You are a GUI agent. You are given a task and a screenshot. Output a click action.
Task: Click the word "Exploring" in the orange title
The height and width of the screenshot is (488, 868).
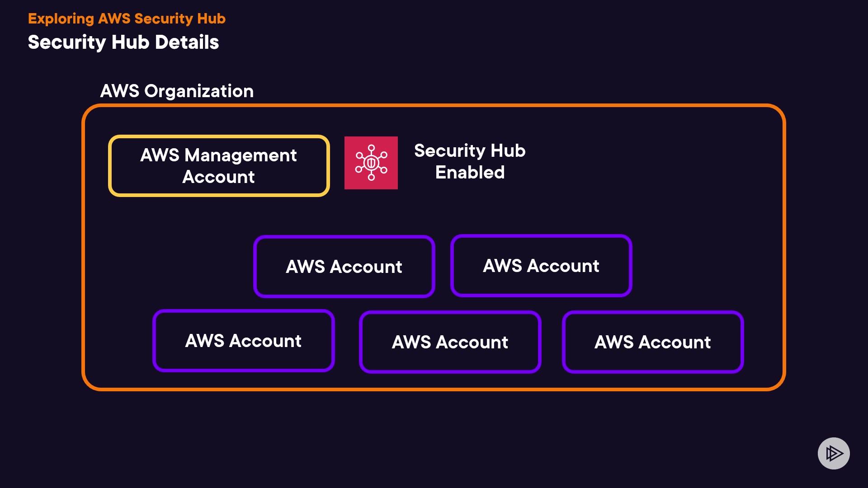tap(61, 19)
